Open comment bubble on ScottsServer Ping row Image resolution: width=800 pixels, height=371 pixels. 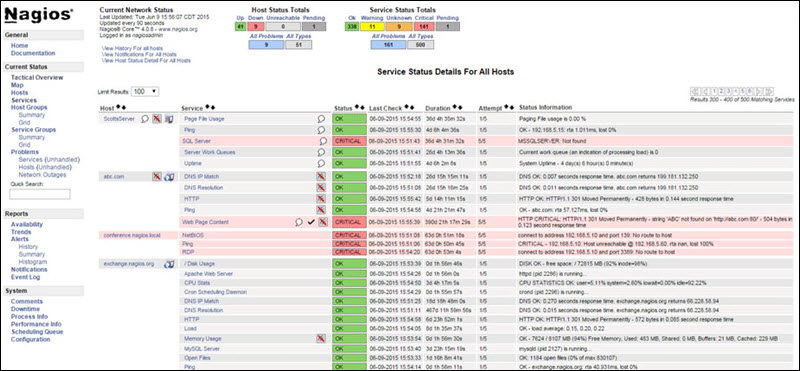click(321, 130)
